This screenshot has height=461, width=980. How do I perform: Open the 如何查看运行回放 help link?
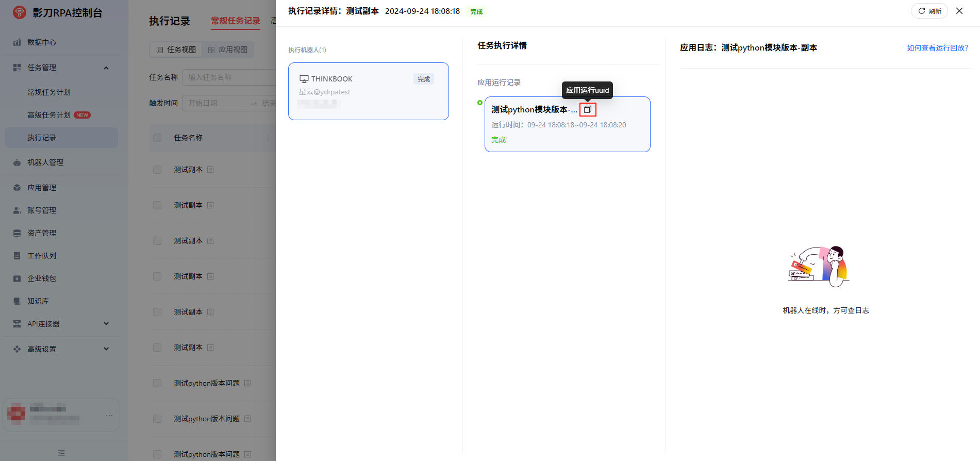click(x=937, y=48)
